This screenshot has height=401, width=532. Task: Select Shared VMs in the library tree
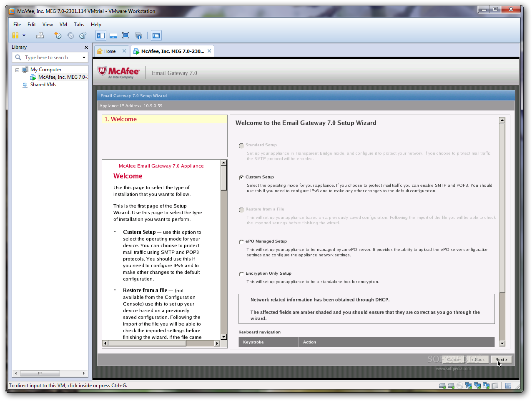tap(43, 85)
